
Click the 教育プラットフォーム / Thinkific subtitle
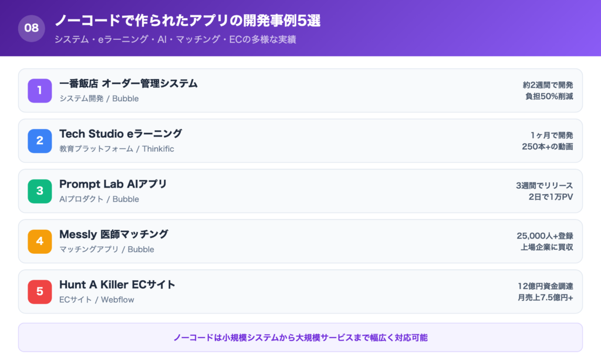click(x=117, y=149)
